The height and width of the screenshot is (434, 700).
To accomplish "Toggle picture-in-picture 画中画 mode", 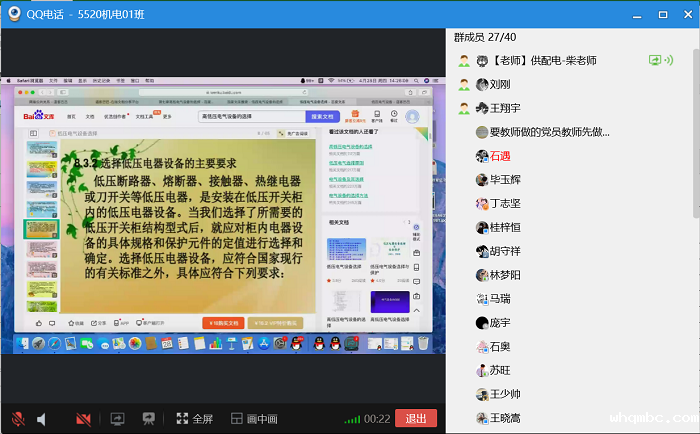I will point(254,418).
